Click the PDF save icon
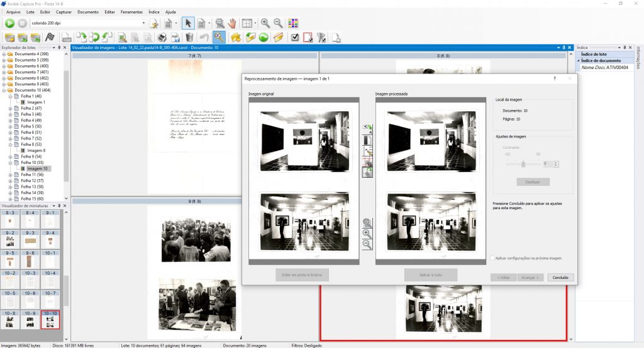644x348 pixels. click(x=175, y=37)
